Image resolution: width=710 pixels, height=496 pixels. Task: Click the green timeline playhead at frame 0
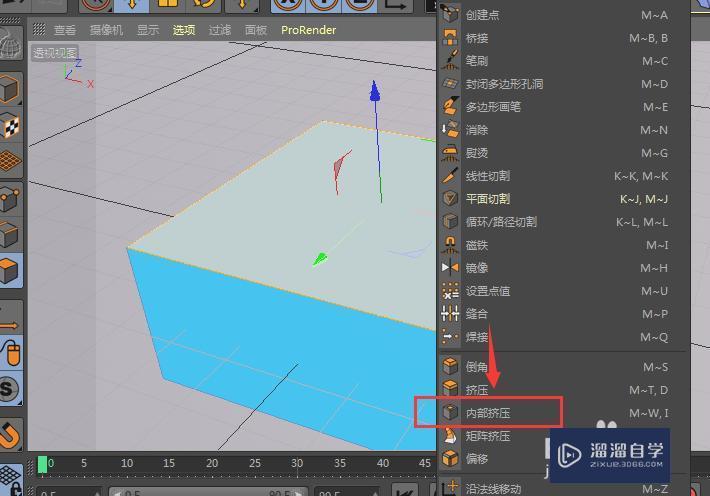(43, 464)
